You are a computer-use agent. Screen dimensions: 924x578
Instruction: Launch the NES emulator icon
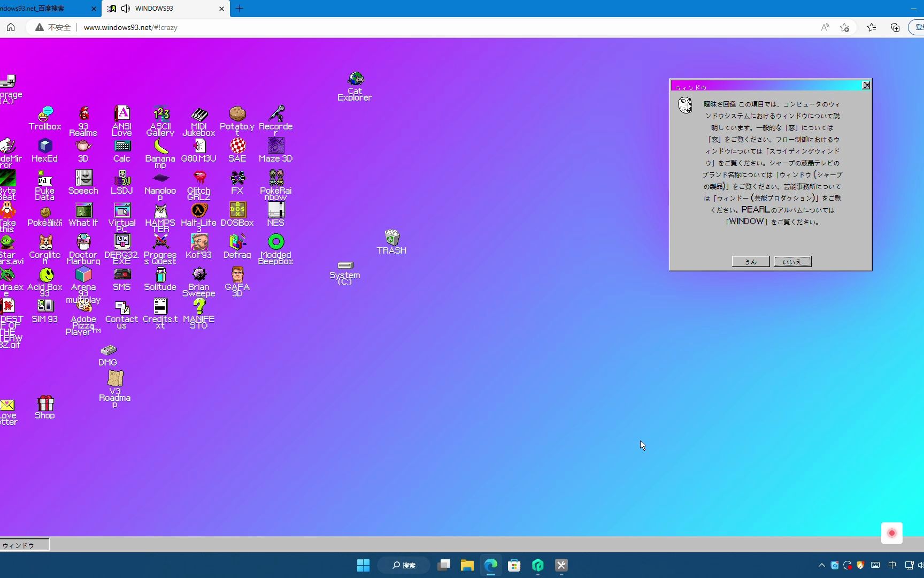click(x=276, y=214)
